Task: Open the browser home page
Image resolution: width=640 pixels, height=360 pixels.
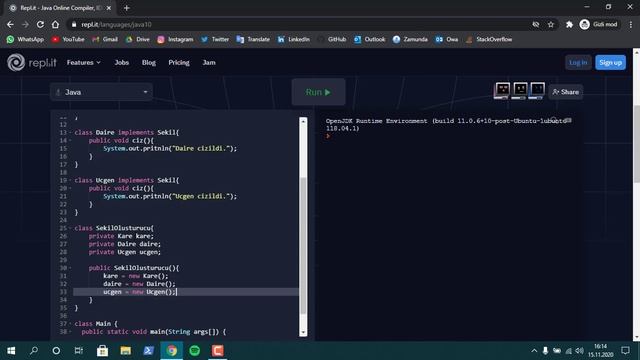Action: tap(55, 24)
